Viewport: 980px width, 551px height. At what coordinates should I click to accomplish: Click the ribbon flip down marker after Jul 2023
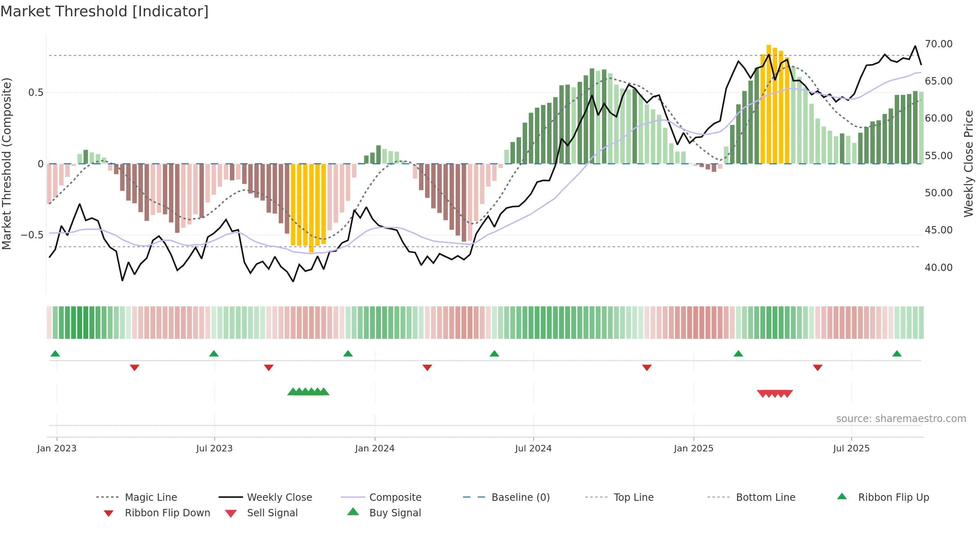[269, 368]
